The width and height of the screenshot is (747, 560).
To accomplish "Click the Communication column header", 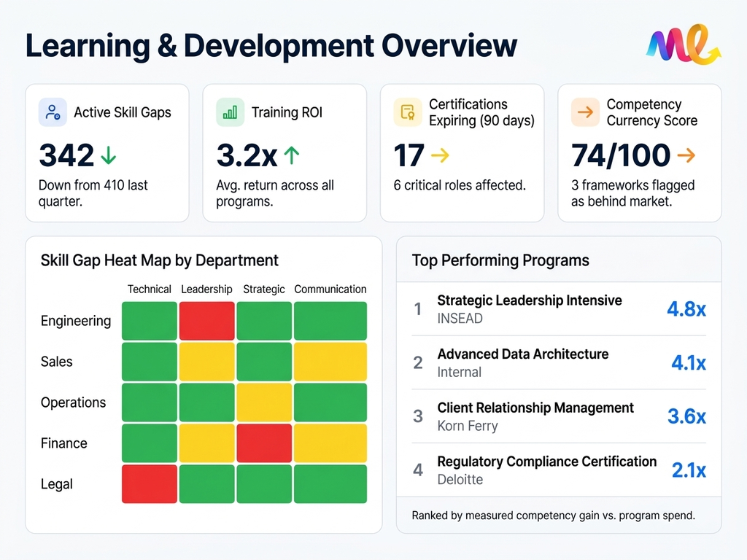I will pyautogui.click(x=330, y=289).
